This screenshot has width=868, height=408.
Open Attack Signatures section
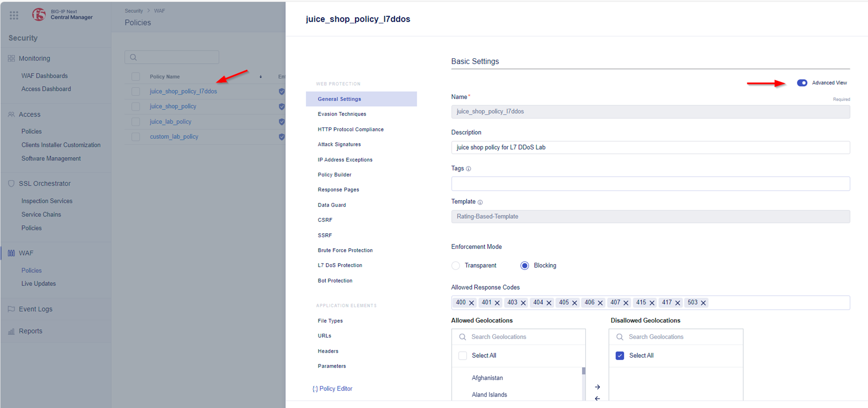(339, 144)
